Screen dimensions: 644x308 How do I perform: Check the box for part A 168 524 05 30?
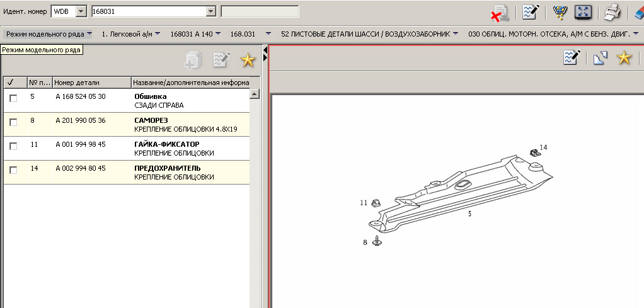(x=13, y=98)
